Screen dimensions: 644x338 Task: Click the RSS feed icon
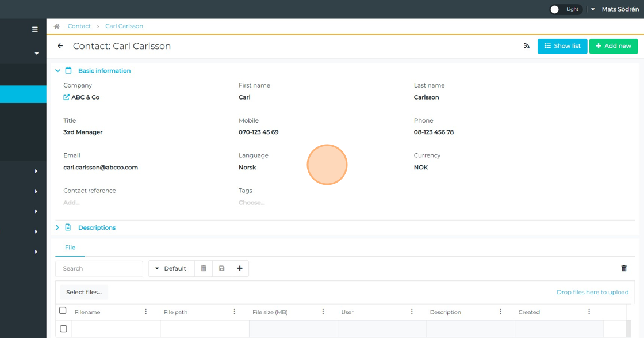[x=527, y=46]
